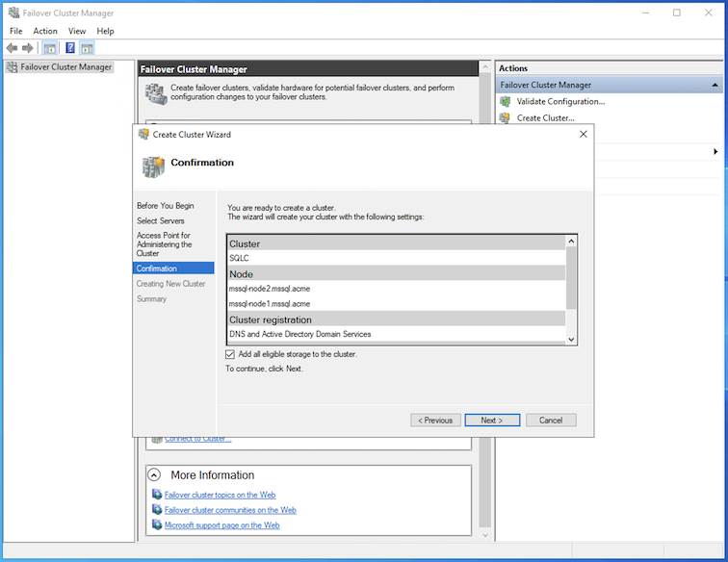This screenshot has height=562, width=728.
Task: Click the Create Cluster Wizard title icon
Action: 143,135
